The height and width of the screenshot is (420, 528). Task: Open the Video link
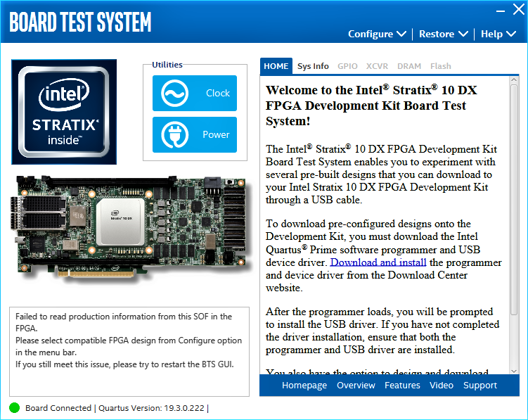tap(442, 386)
